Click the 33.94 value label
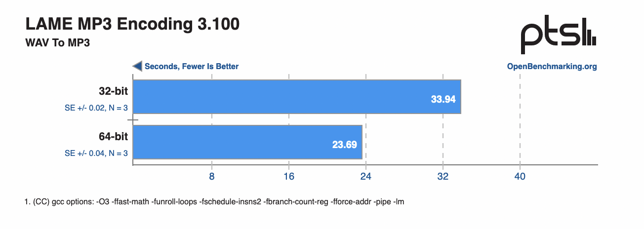Screen dimensions: 644x229 443,99
